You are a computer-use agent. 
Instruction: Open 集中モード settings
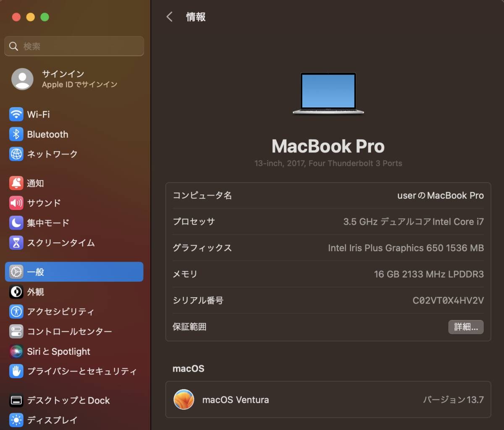pos(74,223)
